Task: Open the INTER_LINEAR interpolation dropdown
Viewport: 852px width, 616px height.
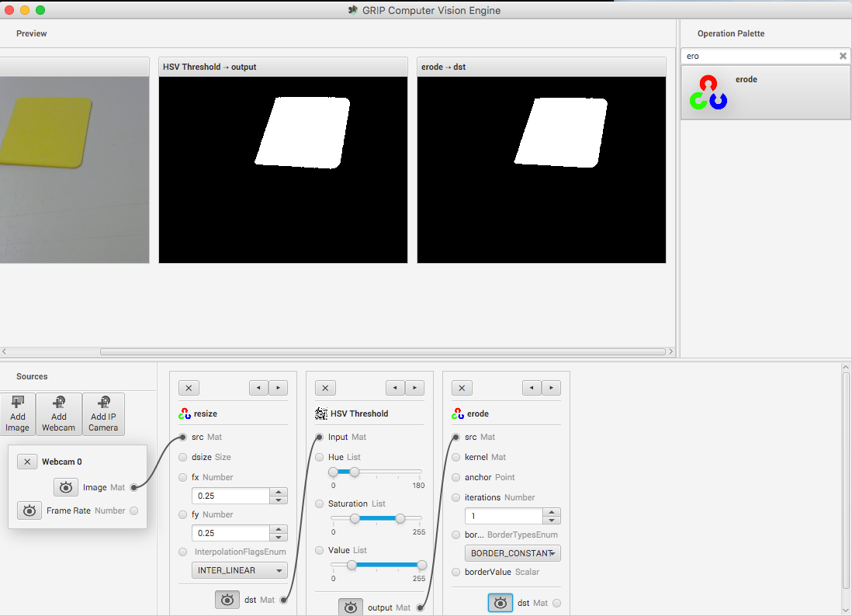Action: (239, 569)
